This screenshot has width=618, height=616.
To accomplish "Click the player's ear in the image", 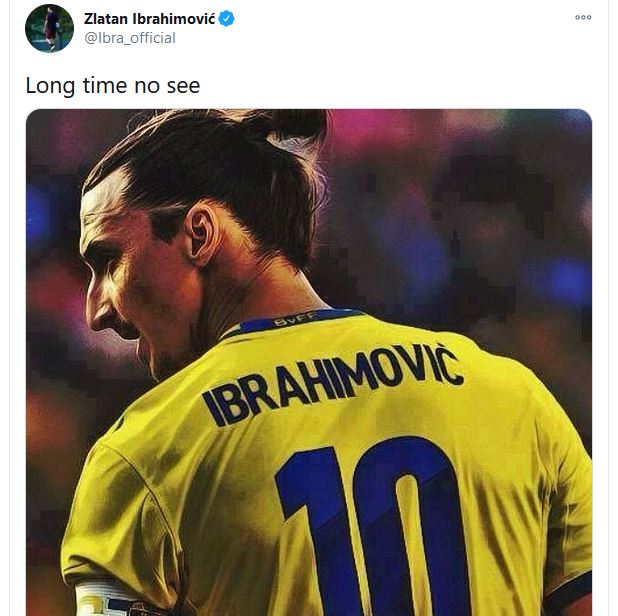I will [x=202, y=235].
